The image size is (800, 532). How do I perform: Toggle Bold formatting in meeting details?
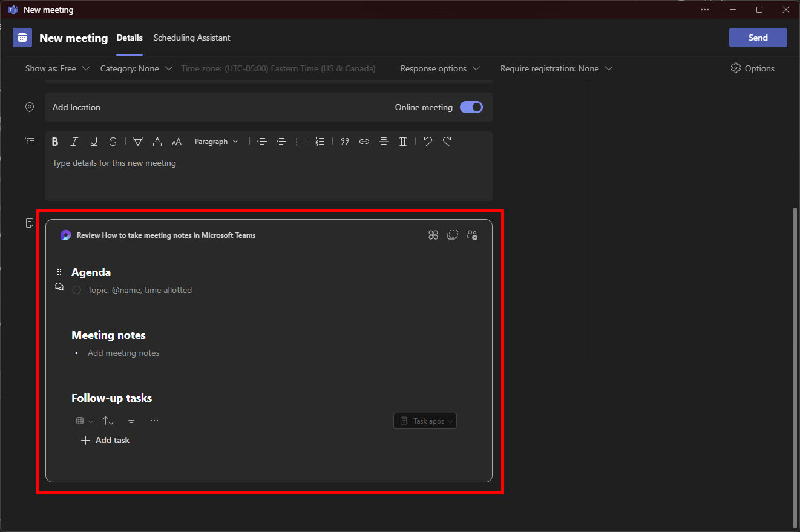click(x=55, y=142)
